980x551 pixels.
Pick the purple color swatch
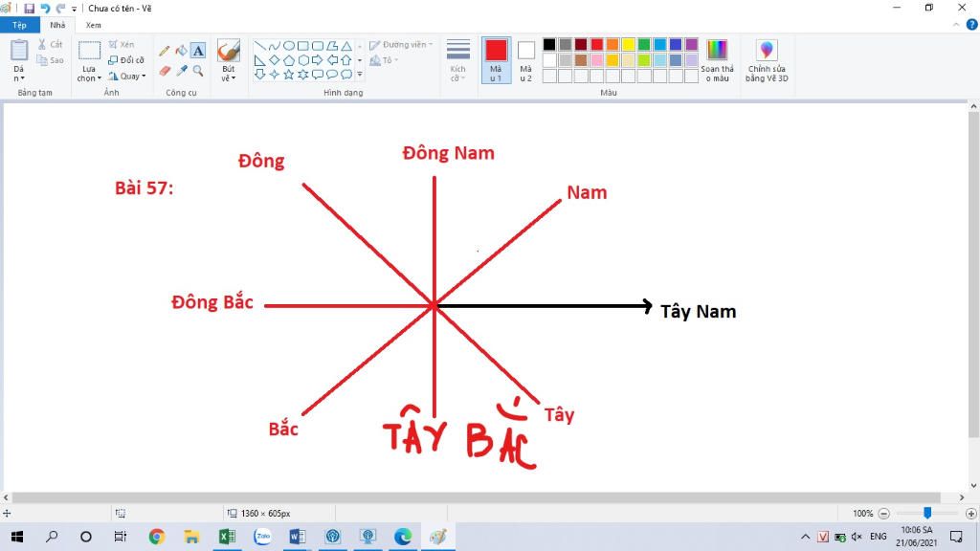point(691,44)
